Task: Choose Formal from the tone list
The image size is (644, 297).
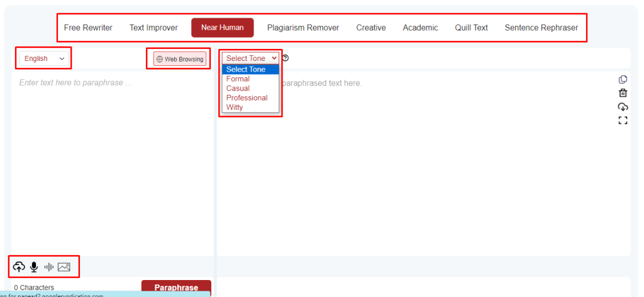Action: click(x=238, y=79)
